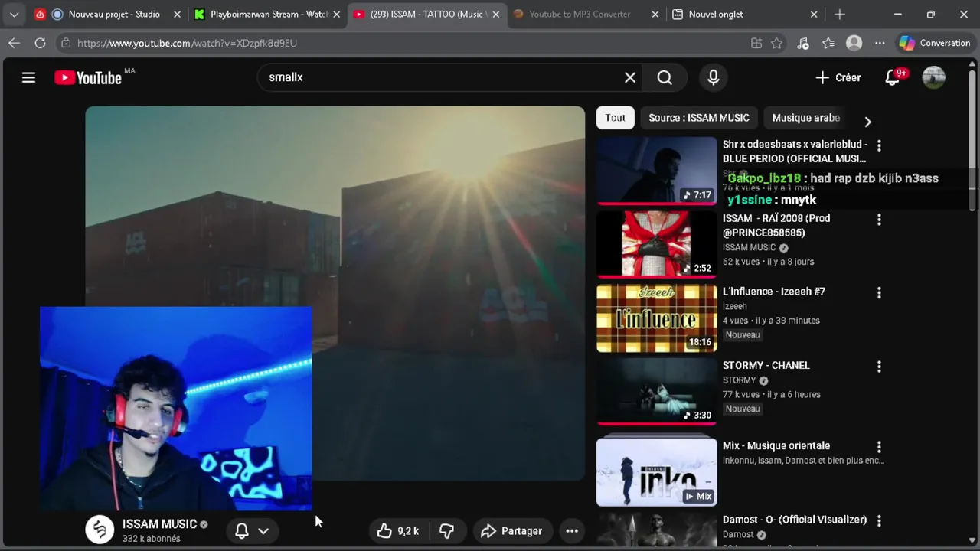Reload the page
This screenshot has height=551, width=980.
(x=40, y=43)
